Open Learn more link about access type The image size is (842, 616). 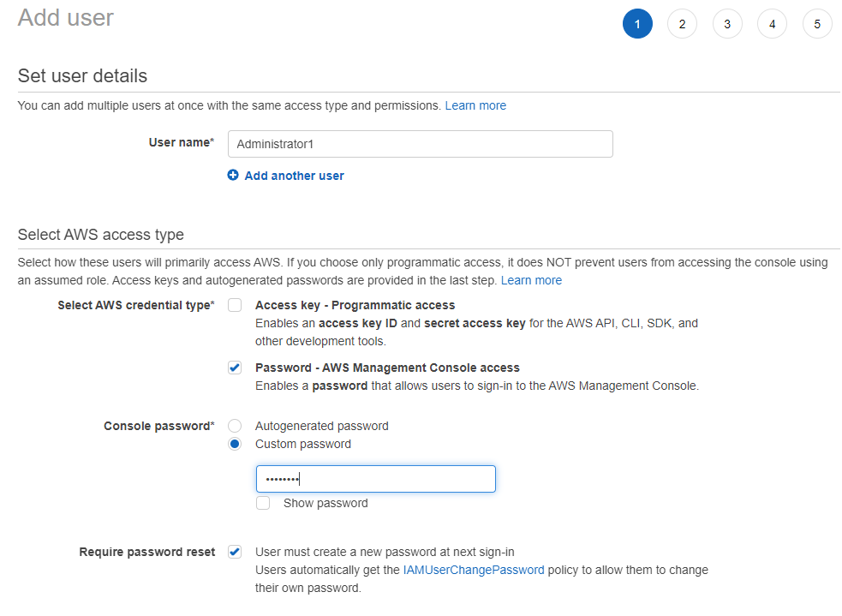(x=531, y=280)
